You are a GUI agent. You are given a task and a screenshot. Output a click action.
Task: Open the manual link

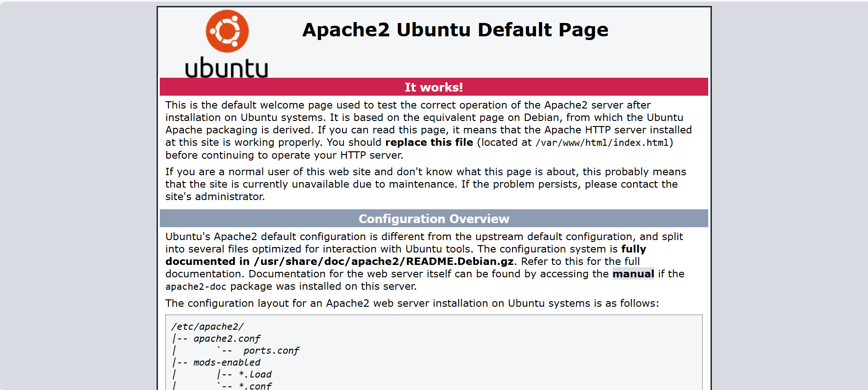633,274
